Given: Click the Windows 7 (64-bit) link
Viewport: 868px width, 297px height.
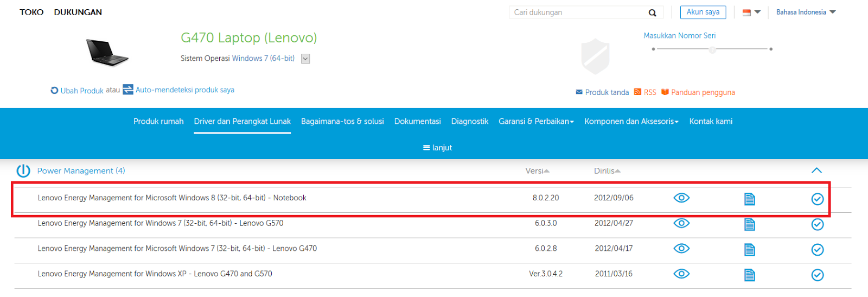Looking at the screenshot, I should click(263, 58).
